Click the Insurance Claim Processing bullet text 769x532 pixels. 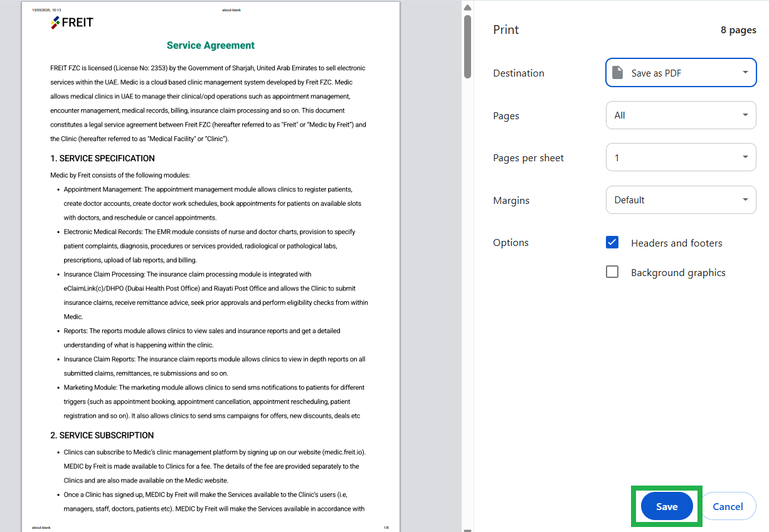click(x=216, y=295)
